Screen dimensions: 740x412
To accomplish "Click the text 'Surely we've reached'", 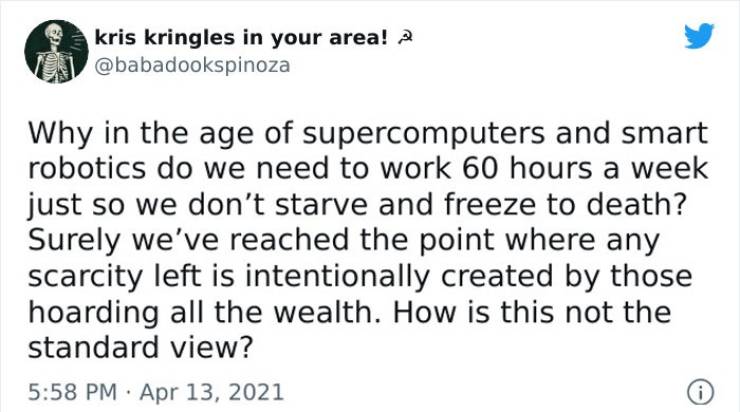I will [x=189, y=241].
